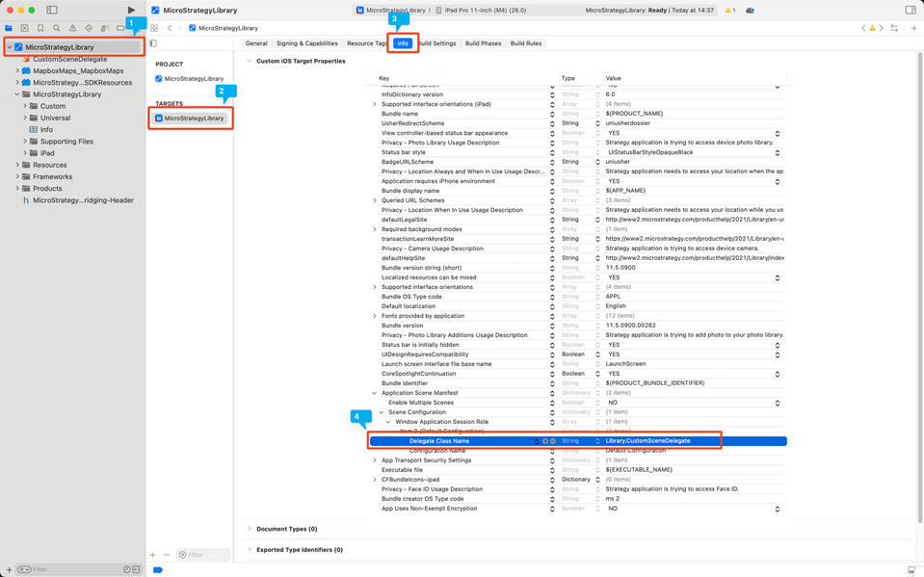Open the test navigator diamond icon

(x=89, y=28)
